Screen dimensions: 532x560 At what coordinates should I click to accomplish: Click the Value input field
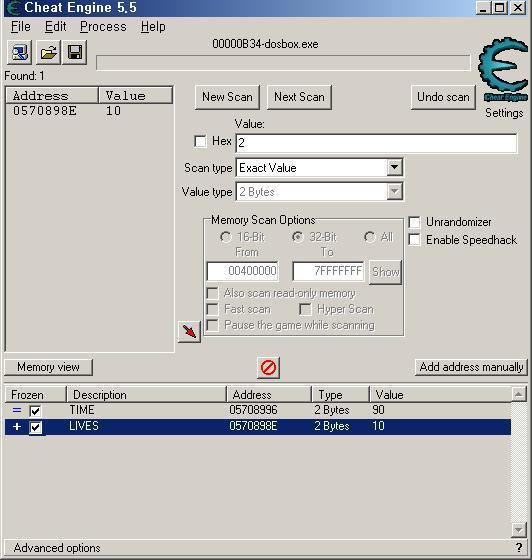click(376, 143)
